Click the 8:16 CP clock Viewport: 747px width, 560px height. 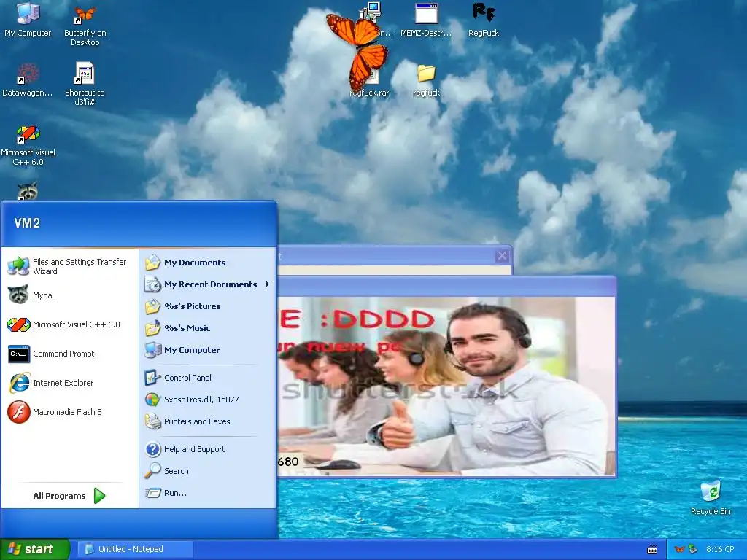coord(720,549)
